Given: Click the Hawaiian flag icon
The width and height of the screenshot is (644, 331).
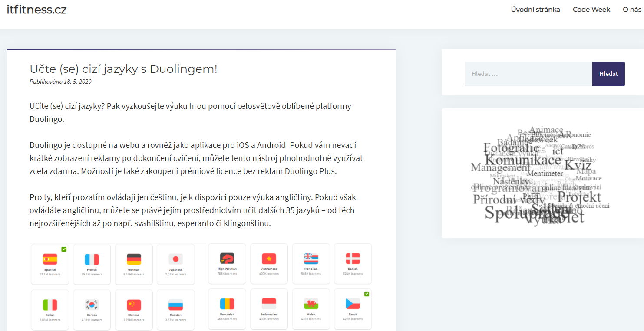Looking at the screenshot, I should pos(311,259).
